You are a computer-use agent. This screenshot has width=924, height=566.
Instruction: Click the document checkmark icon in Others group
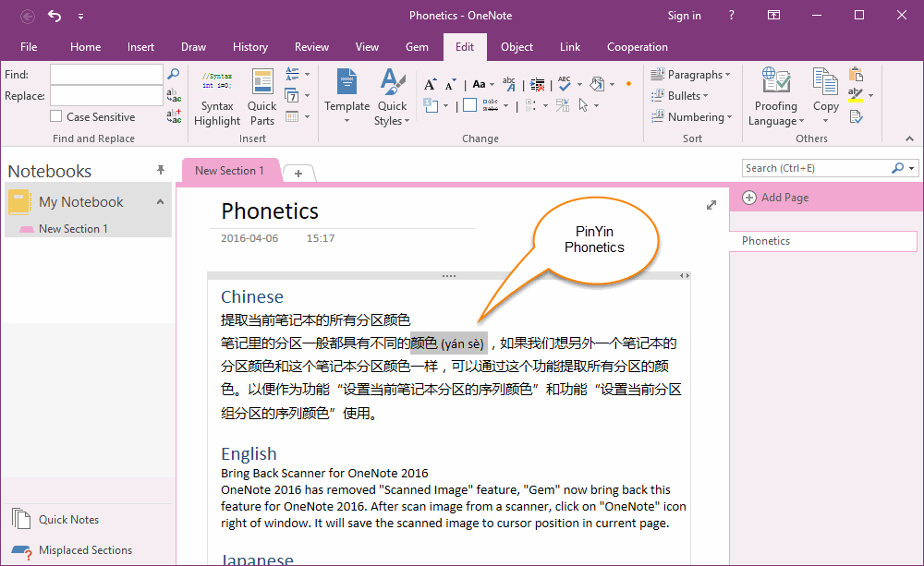point(856,116)
